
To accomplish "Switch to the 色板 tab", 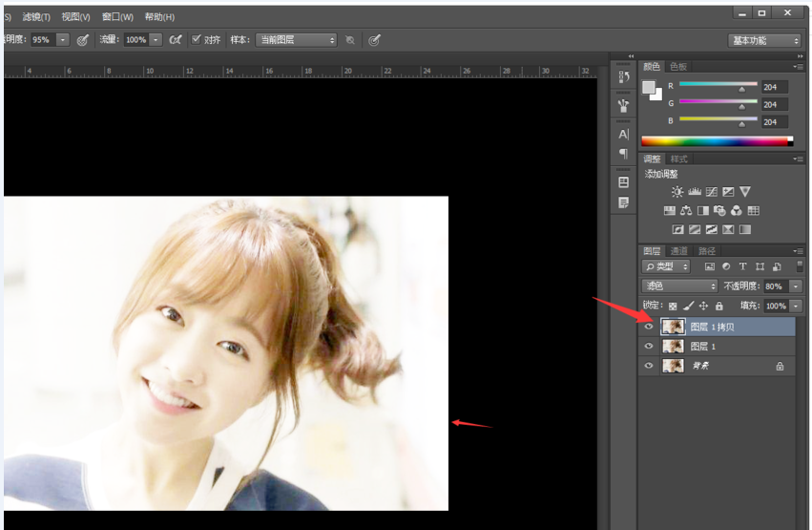I will click(677, 67).
